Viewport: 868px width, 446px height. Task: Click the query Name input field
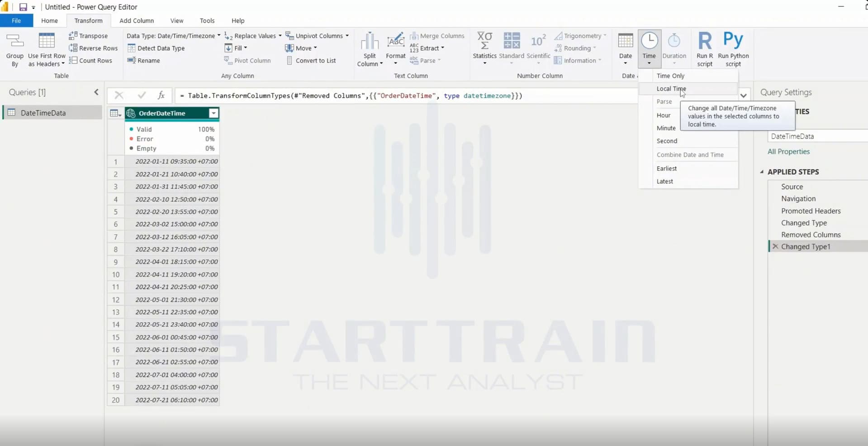pyautogui.click(x=818, y=136)
